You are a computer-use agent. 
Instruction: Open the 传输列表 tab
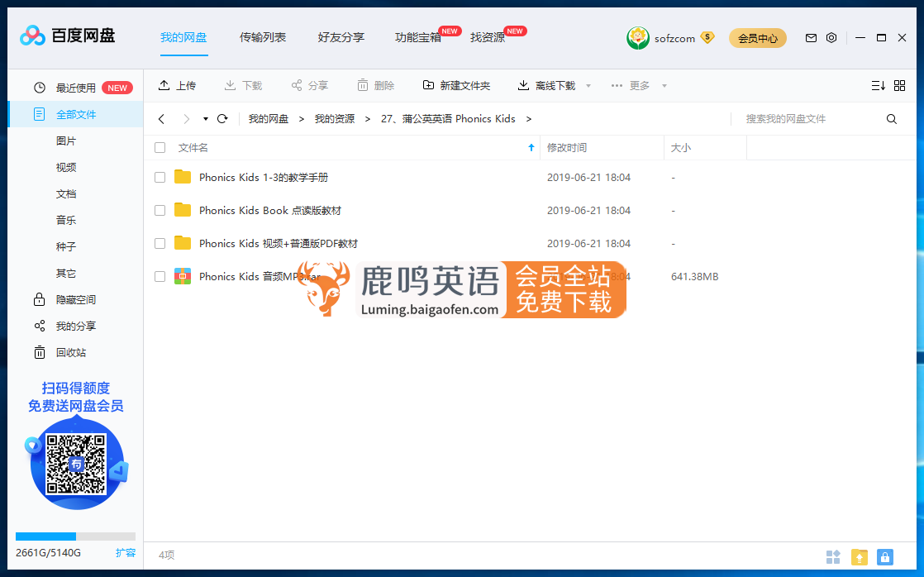pos(262,38)
